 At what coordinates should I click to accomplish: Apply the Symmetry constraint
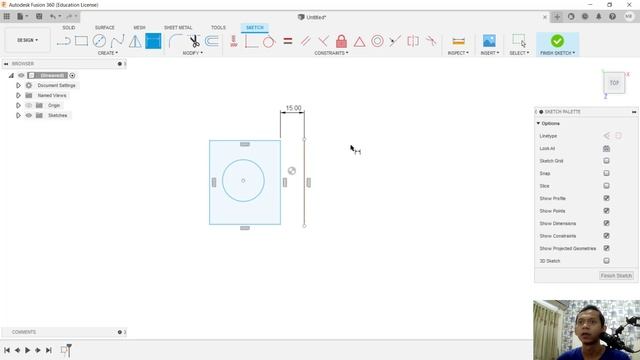(x=413, y=41)
